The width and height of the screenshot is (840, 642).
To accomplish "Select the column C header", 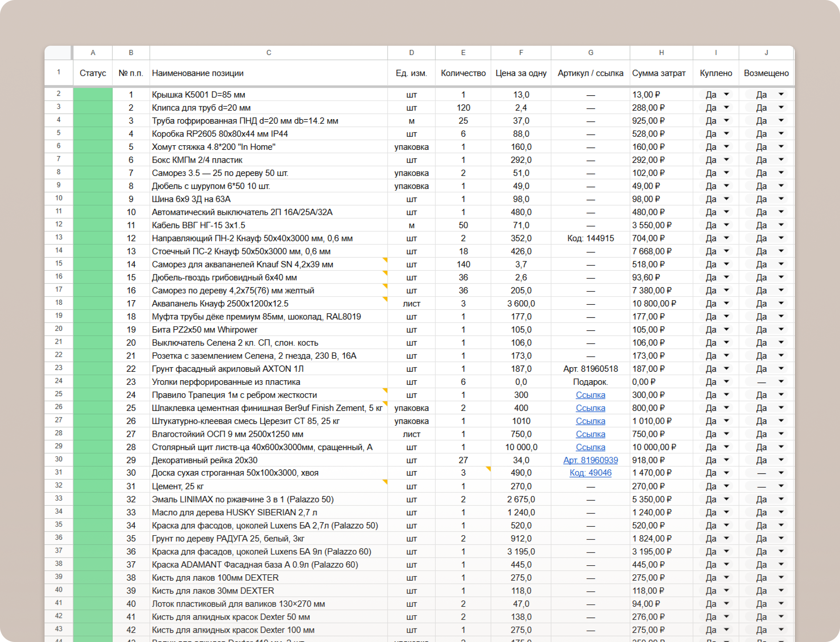I will click(268, 53).
